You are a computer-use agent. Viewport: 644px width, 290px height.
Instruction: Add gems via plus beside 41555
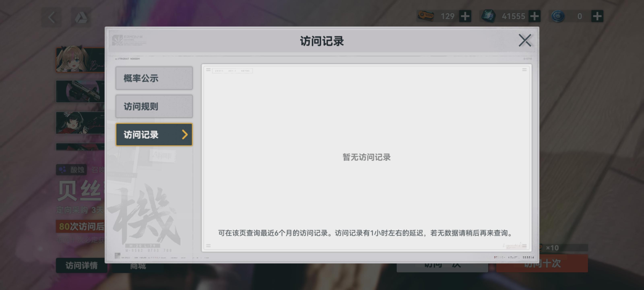point(534,17)
